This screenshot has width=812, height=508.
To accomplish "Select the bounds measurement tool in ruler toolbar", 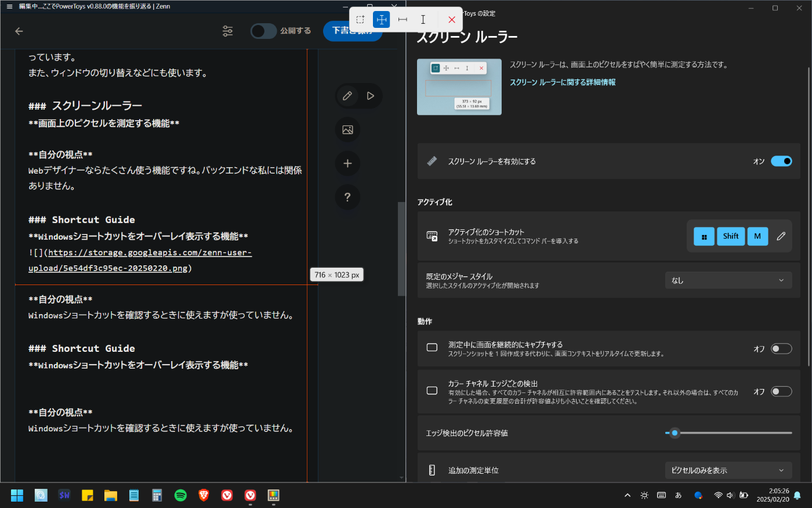I will click(360, 19).
